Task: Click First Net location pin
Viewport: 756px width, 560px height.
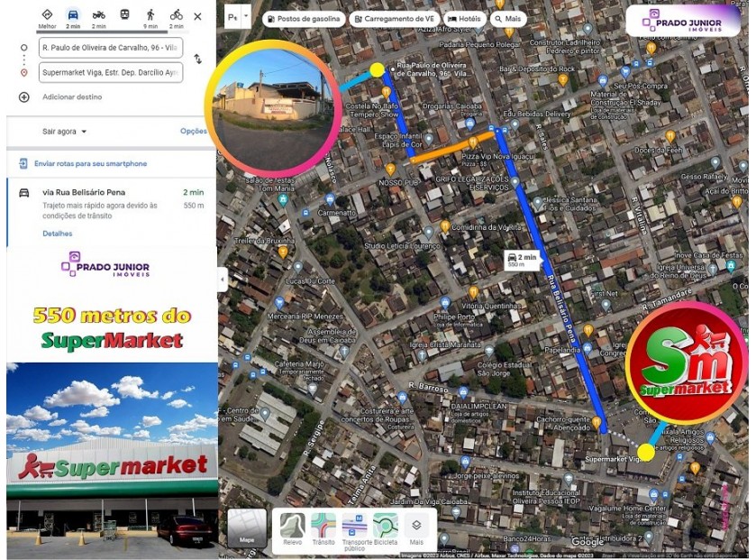Action: pos(606,305)
